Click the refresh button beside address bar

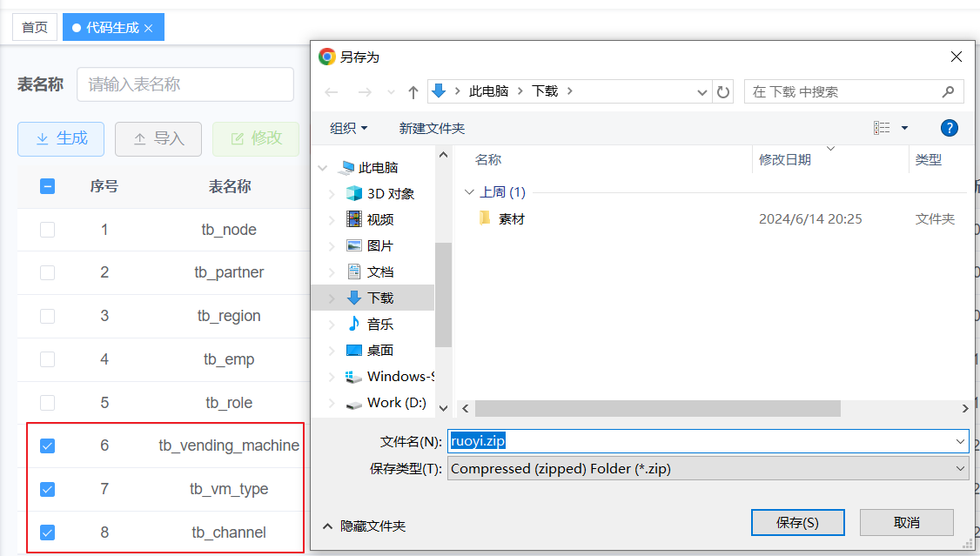pyautogui.click(x=723, y=91)
